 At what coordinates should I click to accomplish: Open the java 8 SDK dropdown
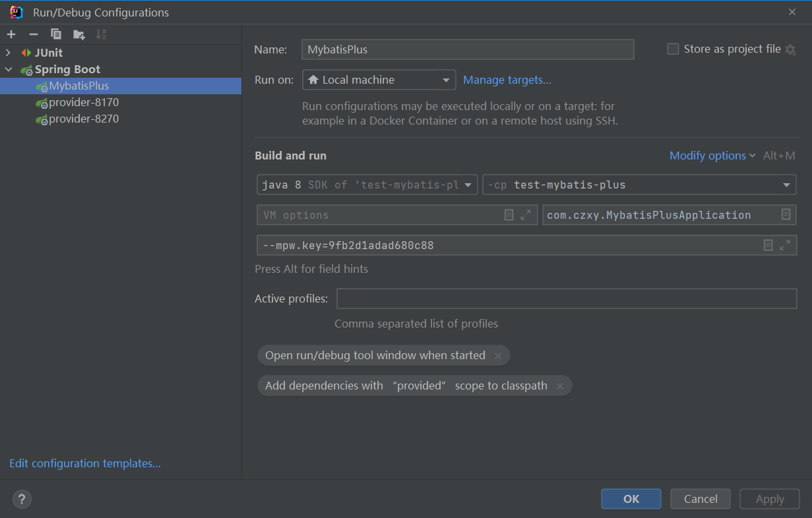coord(470,185)
